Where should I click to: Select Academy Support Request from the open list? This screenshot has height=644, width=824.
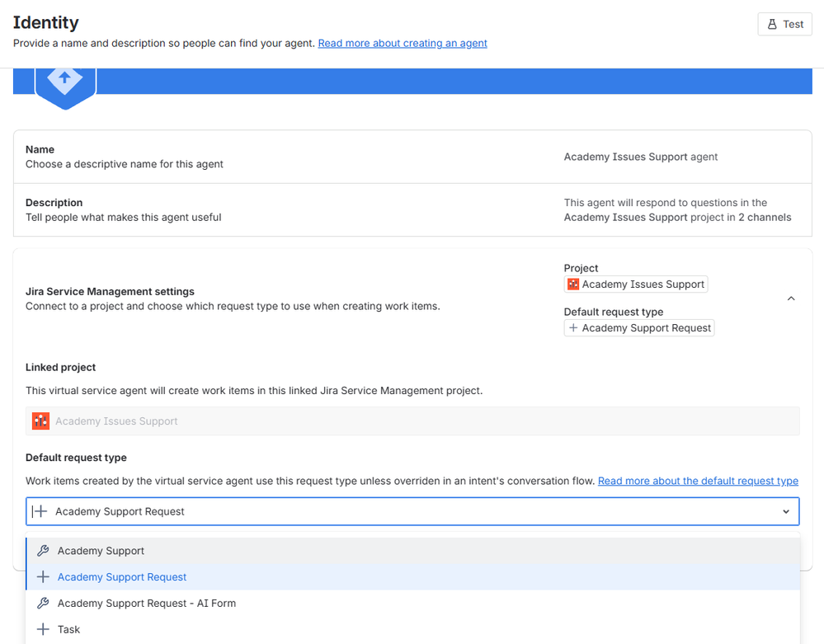(121, 576)
